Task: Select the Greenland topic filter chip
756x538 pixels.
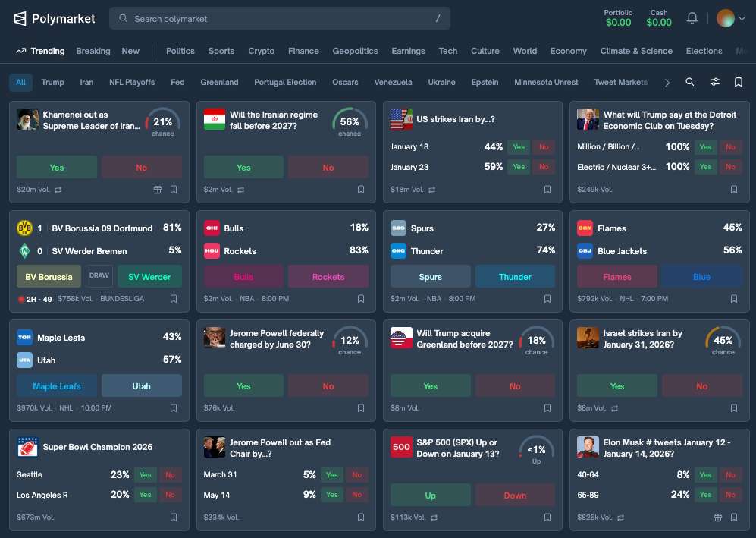Action: click(x=219, y=82)
